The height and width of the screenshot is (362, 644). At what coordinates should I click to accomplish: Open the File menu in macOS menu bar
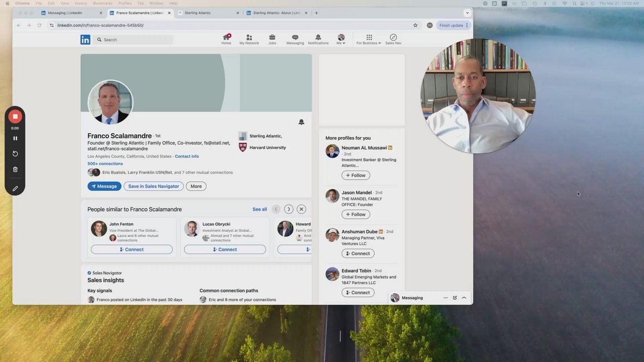pos(39,4)
